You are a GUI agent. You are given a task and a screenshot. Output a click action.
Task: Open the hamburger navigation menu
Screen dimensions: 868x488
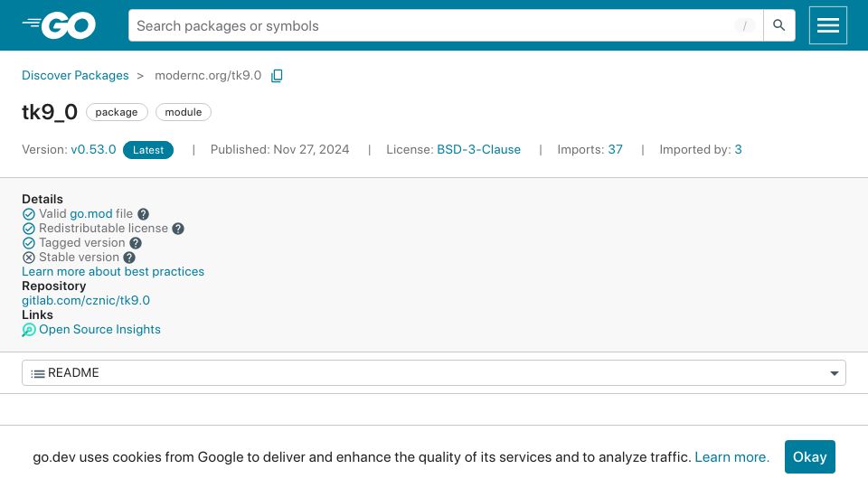pyautogui.click(x=827, y=25)
